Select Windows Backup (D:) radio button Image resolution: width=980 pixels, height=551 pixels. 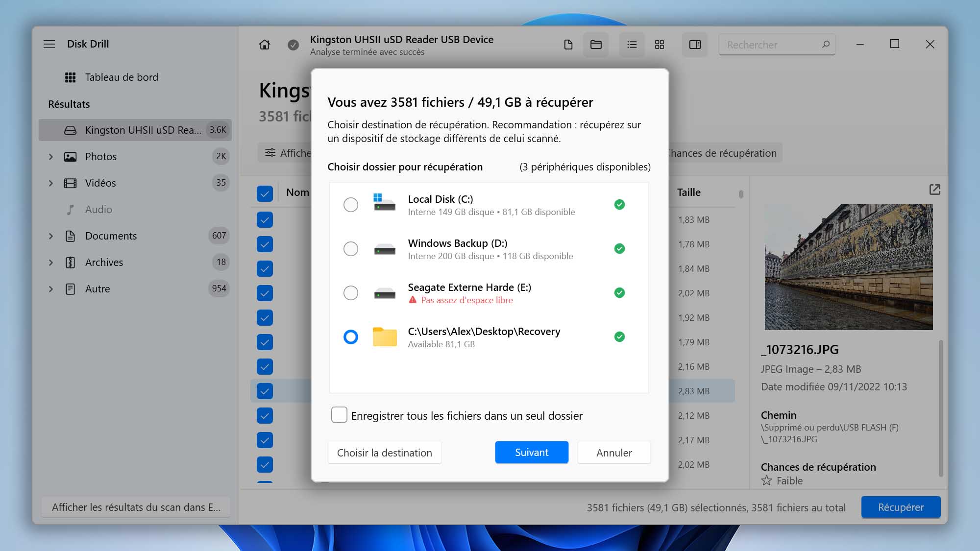(351, 249)
